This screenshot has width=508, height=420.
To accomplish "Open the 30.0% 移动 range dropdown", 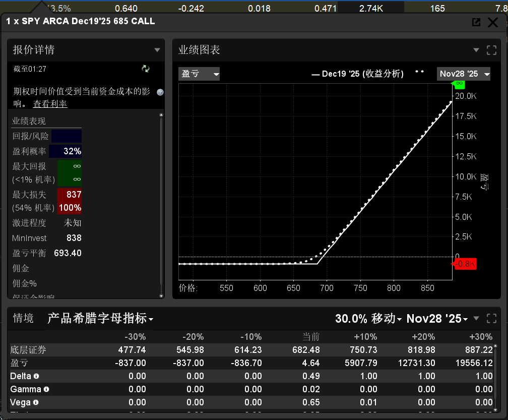I will [368, 319].
